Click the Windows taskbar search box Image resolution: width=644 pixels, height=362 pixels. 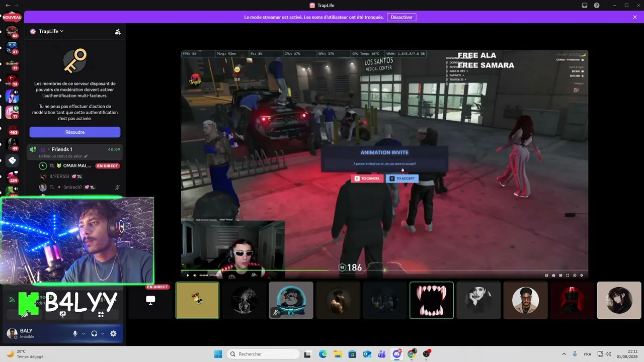(x=263, y=354)
